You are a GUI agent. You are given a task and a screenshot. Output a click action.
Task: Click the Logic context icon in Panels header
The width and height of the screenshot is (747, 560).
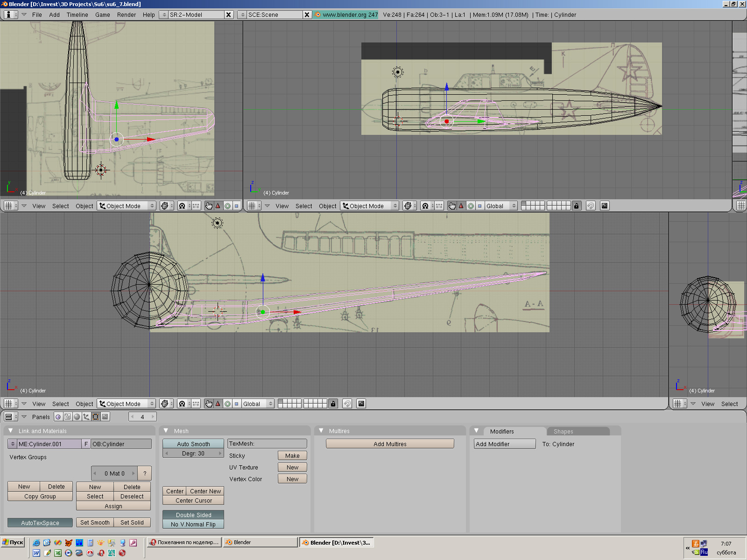(58, 417)
